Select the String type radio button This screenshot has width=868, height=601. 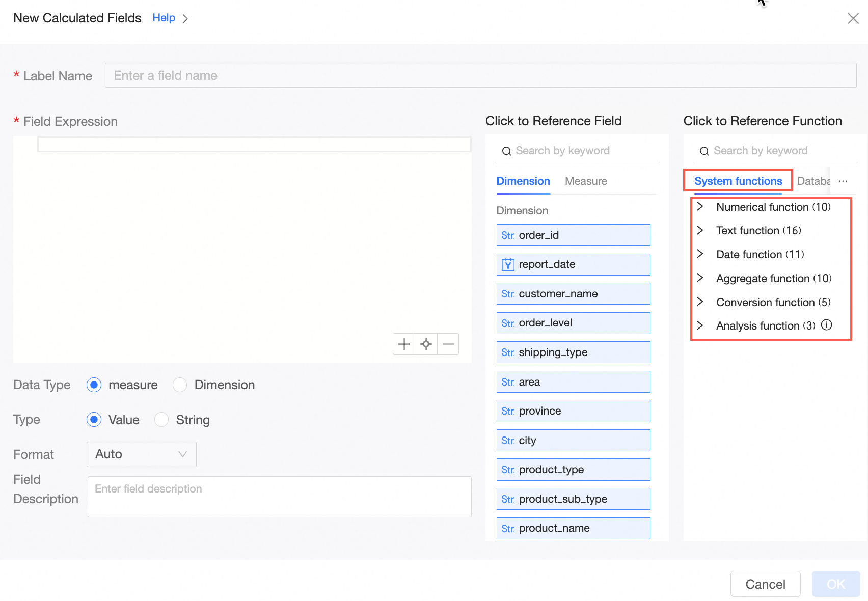tap(161, 420)
